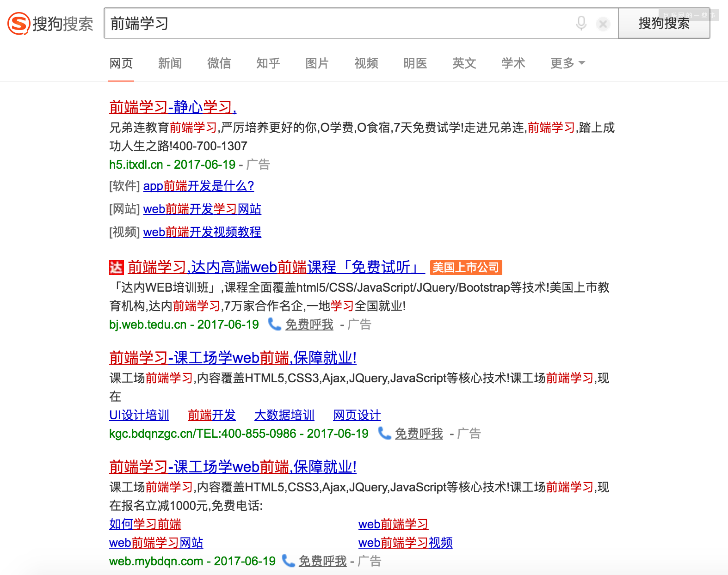The width and height of the screenshot is (728, 575).
Task: Open the 学术 tab
Action: (x=513, y=63)
